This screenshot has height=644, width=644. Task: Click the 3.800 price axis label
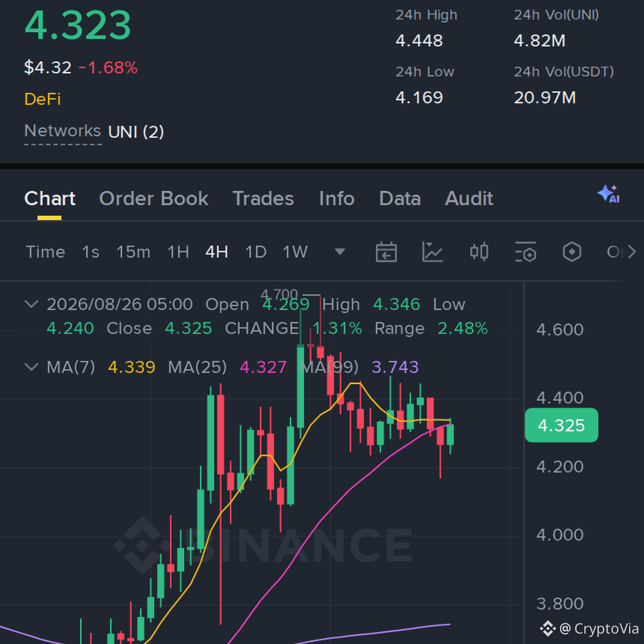click(560, 603)
